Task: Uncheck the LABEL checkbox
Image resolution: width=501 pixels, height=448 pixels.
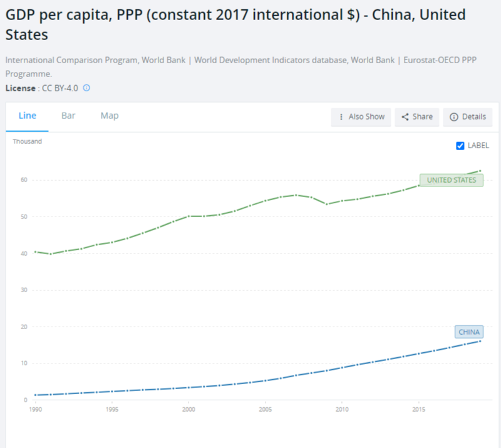Action: 460,146
